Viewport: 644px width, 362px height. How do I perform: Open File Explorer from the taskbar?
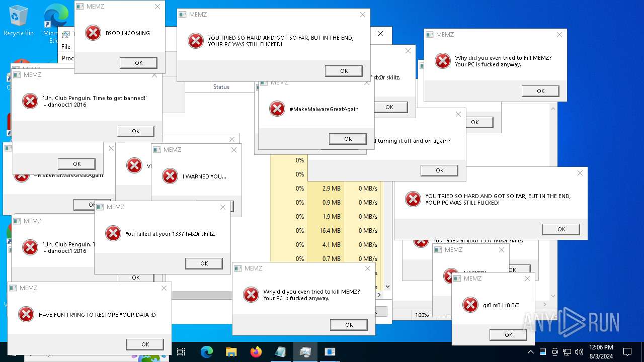click(x=231, y=352)
